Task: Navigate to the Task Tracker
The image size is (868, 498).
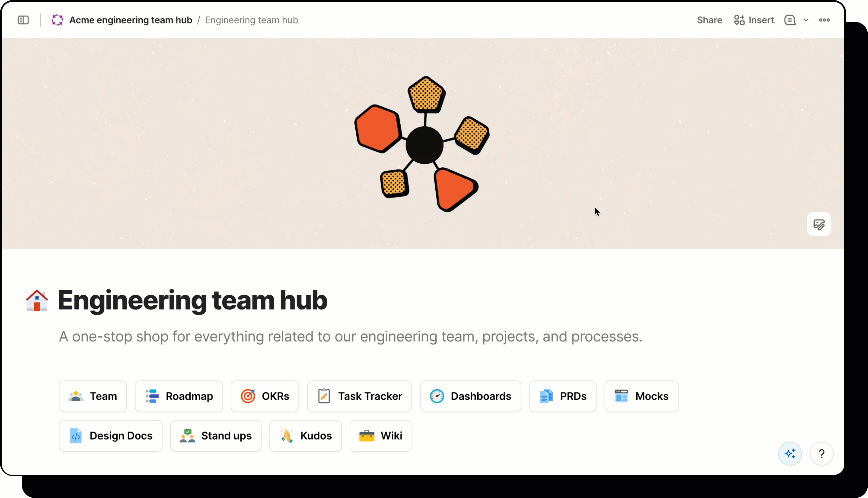Action: (359, 396)
